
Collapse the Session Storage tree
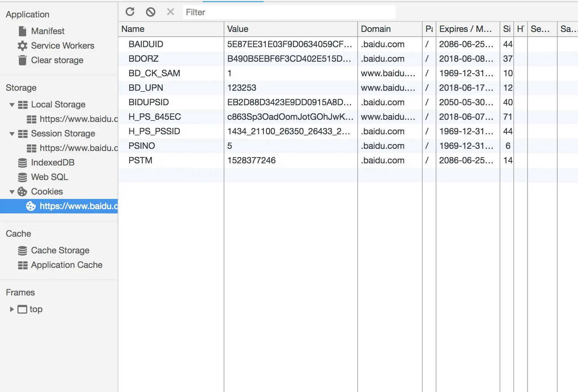[x=12, y=134]
